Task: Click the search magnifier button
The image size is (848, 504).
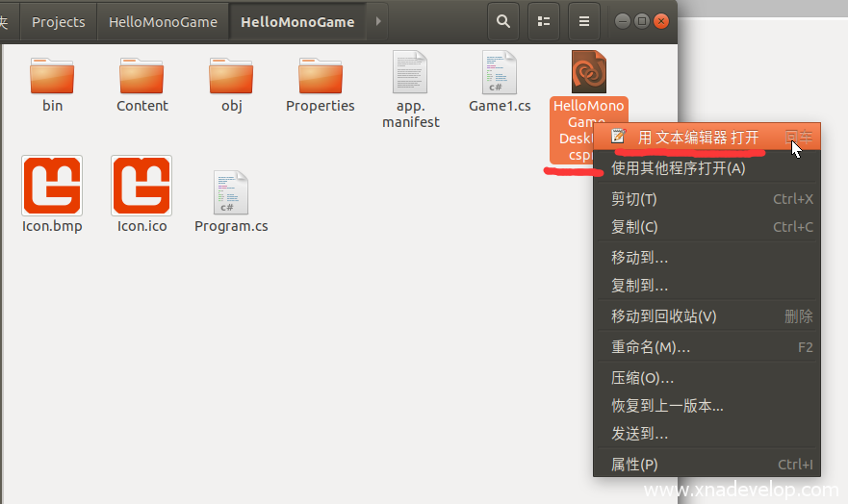Action: 502,21
